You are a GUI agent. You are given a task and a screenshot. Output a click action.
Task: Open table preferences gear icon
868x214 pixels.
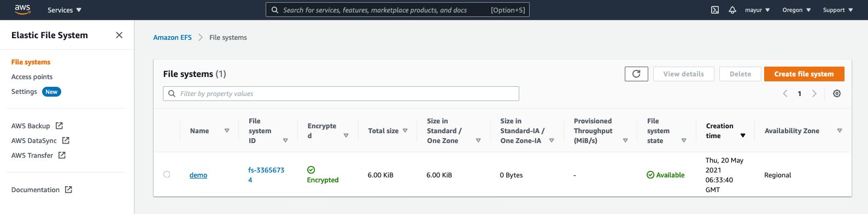pos(837,93)
